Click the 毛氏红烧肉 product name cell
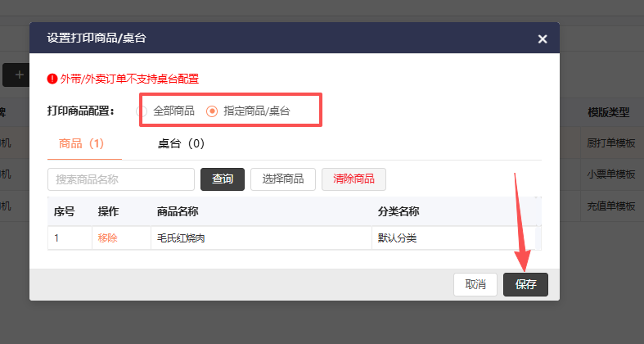The height and width of the screenshot is (344, 644). pos(262,238)
